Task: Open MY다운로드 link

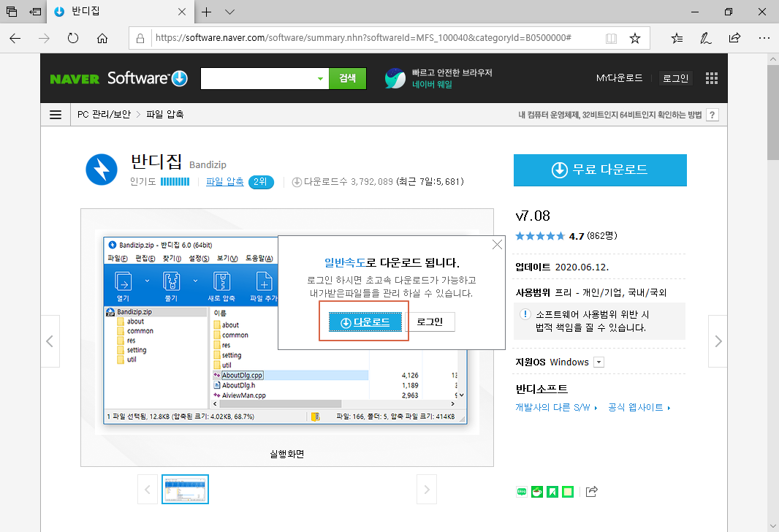Action: [x=619, y=78]
